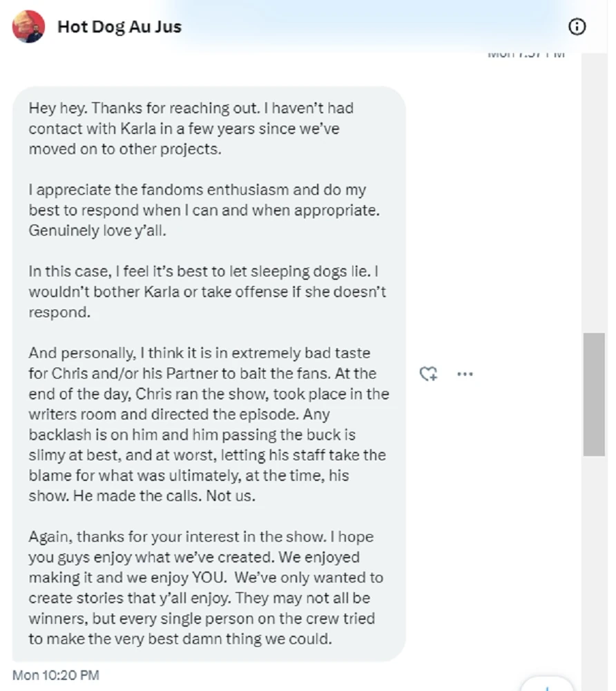Click the heart-plus react icon beside the message

(428, 374)
